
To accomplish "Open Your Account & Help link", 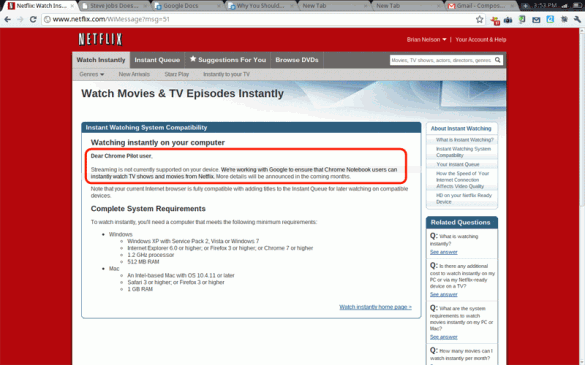I will point(481,40).
